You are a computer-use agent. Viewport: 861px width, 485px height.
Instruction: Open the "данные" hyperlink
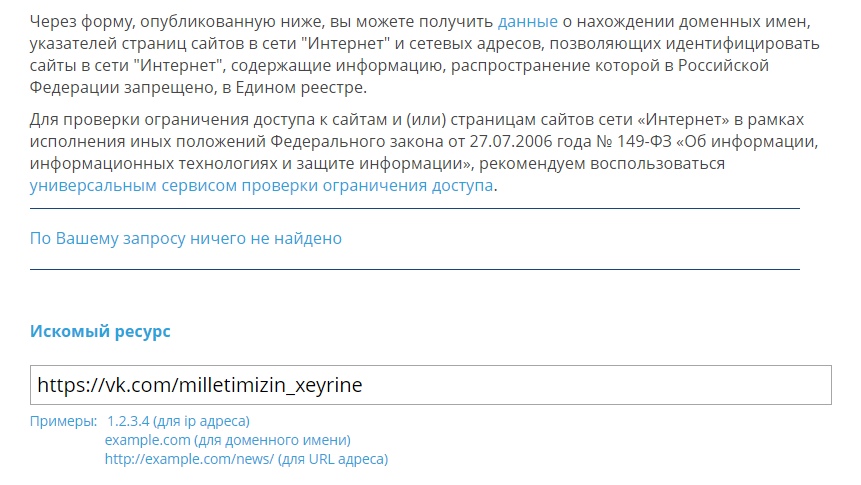(527, 22)
